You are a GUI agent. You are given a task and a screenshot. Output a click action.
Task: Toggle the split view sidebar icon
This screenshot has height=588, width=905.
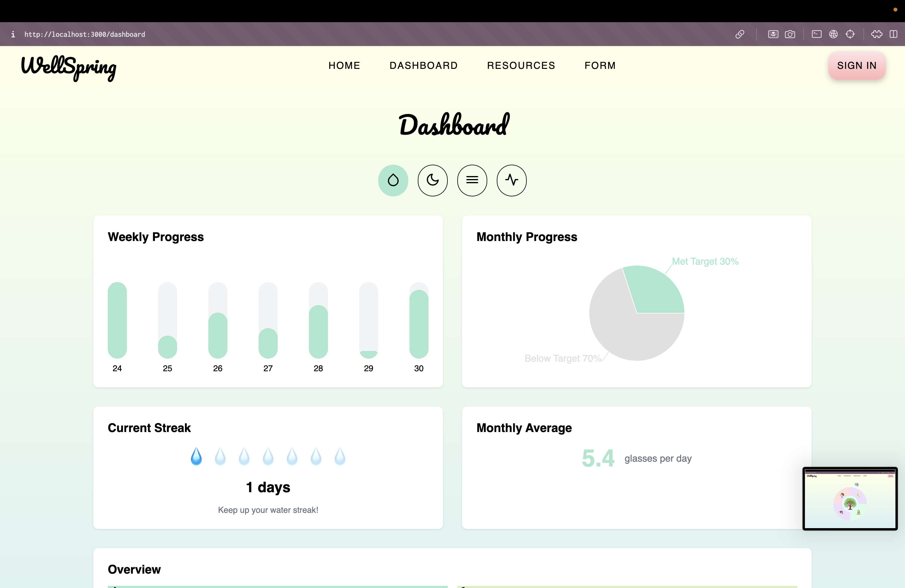893,34
